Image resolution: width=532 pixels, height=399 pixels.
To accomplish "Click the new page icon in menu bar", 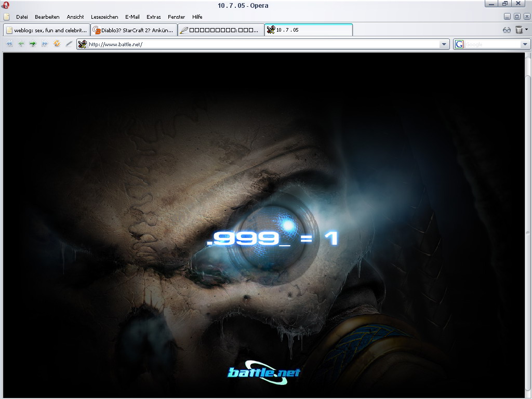I will tap(6, 17).
